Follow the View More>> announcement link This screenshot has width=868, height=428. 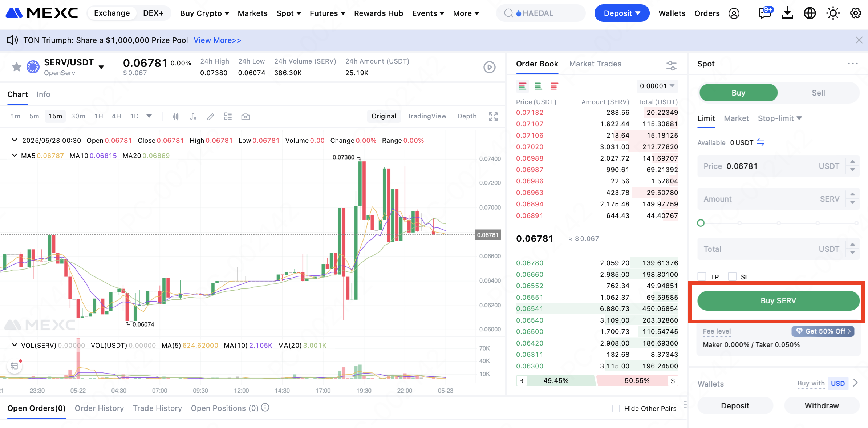[217, 40]
